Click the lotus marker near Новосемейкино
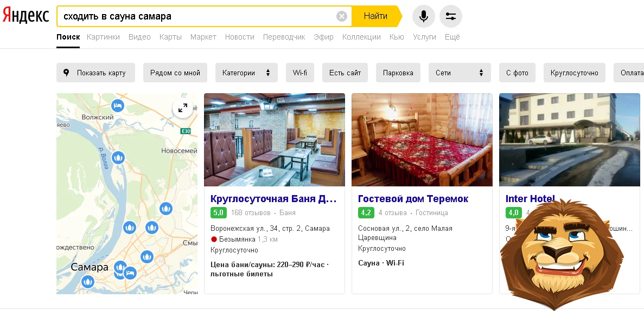The height and width of the screenshot is (311, 644). click(x=118, y=157)
